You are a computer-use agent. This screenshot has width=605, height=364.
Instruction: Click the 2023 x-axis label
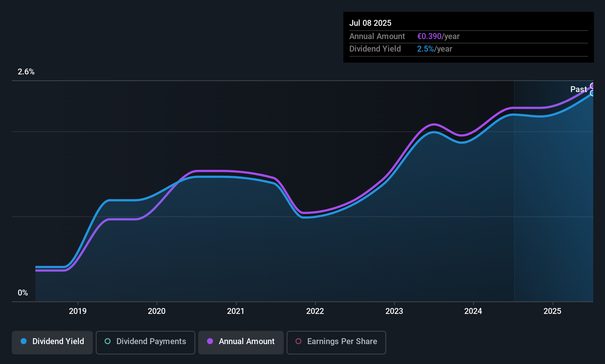(x=394, y=311)
